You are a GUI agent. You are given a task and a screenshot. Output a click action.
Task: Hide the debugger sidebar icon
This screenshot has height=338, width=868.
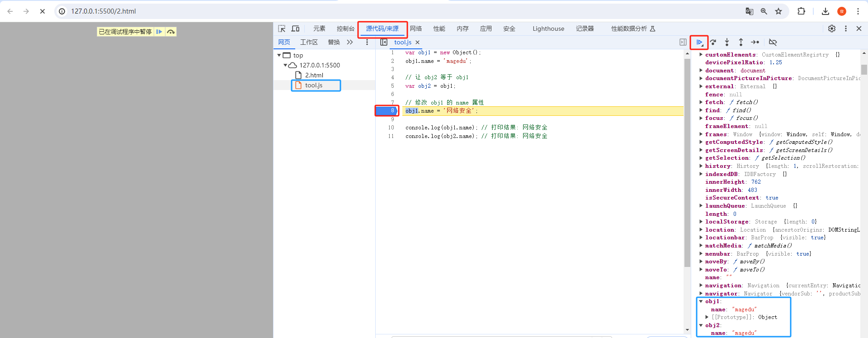pyautogui.click(x=683, y=42)
